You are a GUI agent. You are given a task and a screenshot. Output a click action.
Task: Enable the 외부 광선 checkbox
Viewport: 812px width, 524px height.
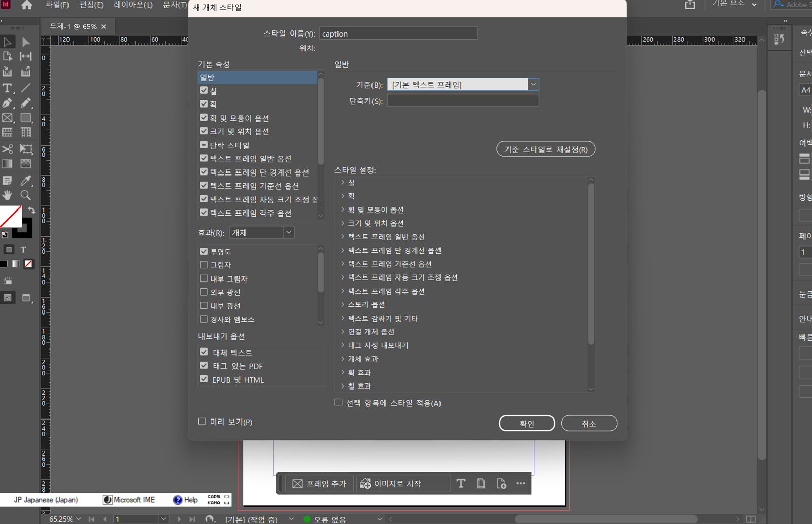[x=204, y=292]
